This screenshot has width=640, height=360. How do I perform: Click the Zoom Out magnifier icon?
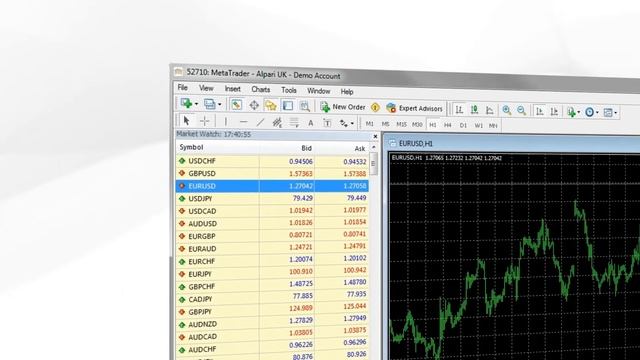coord(521,110)
